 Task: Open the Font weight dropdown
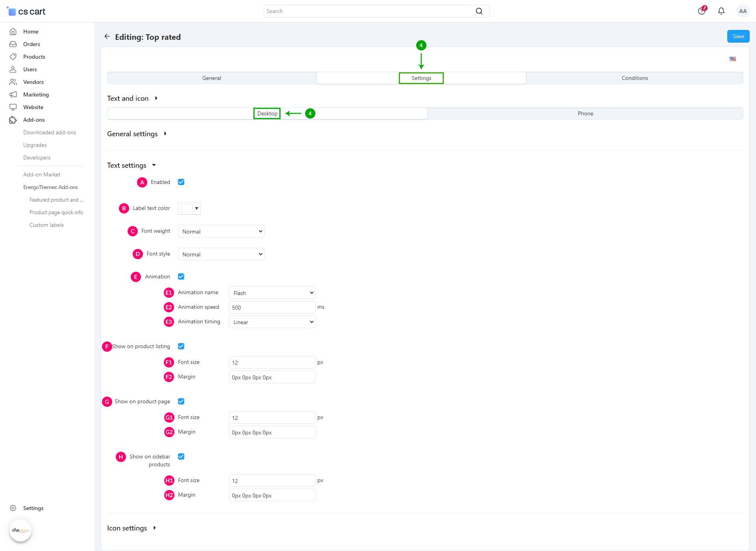click(x=221, y=232)
